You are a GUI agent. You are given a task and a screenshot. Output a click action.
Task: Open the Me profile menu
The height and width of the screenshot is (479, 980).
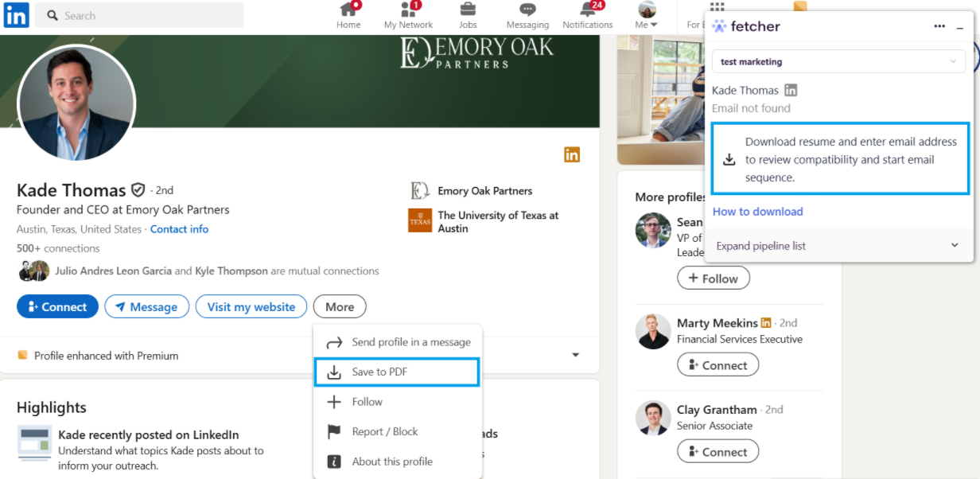[x=647, y=16]
